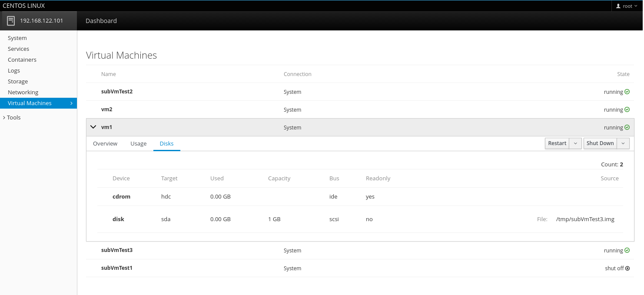This screenshot has height=295, width=644.
Task: Click the user icon next to root
Action: pos(618,6)
